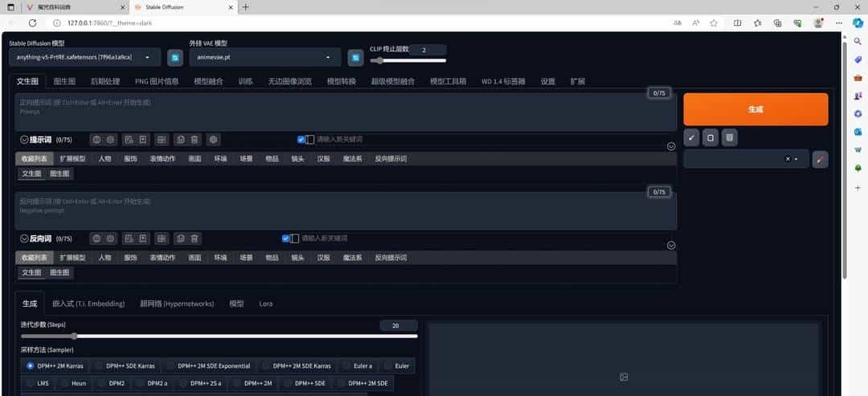Screen dimensions: 868x396
Task: Open the Edge profile avatar
Action: (818, 23)
